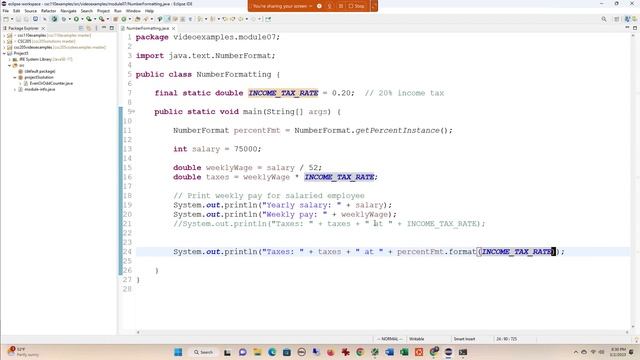
Task: Click the New file toolbar icon
Action: tap(6, 19)
